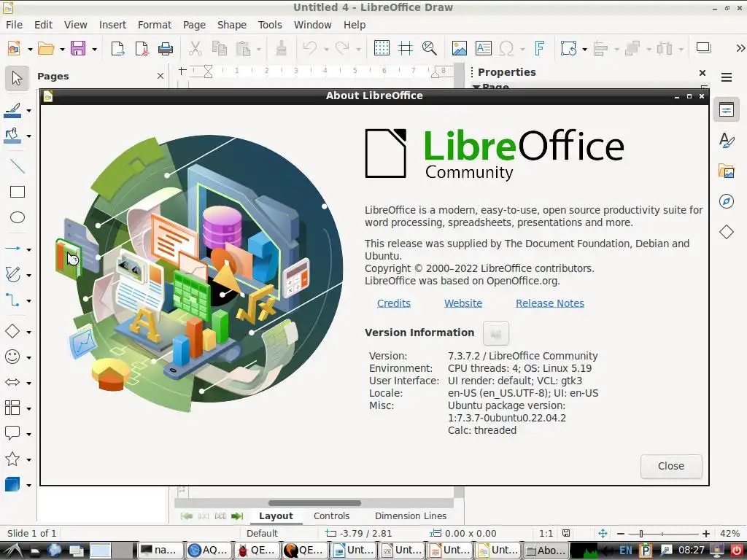
Task: Close the Pages panel
Action: coord(160,76)
